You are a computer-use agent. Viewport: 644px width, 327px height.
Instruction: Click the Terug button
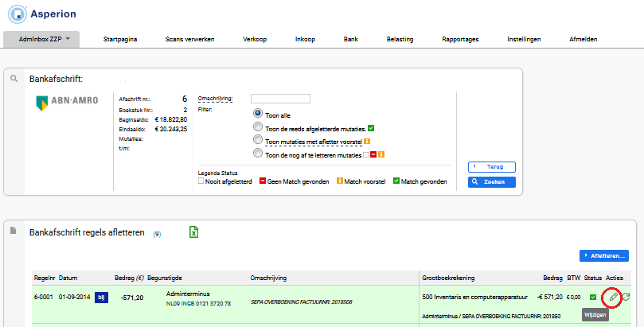[492, 166]
